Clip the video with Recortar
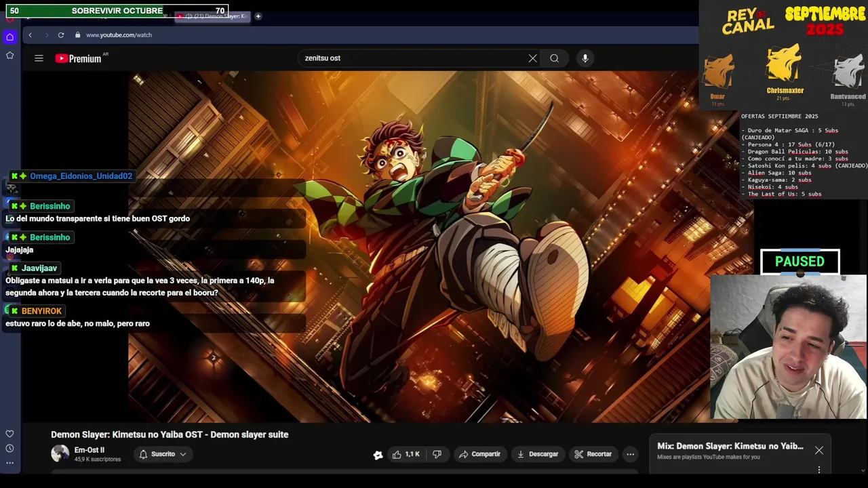This screenshot has height=488, width=868. [x=593, y=454]
